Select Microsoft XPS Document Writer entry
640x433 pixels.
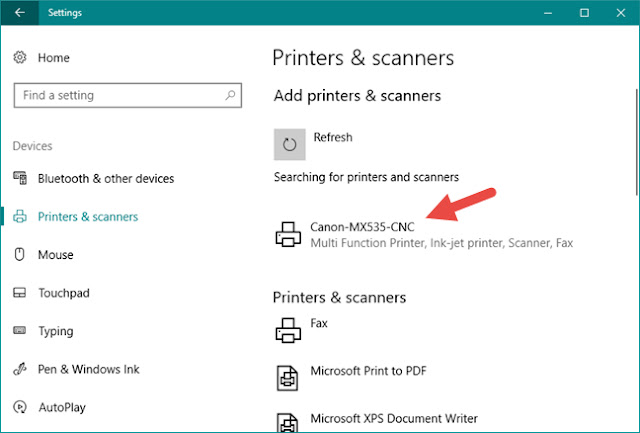[394, 419]
